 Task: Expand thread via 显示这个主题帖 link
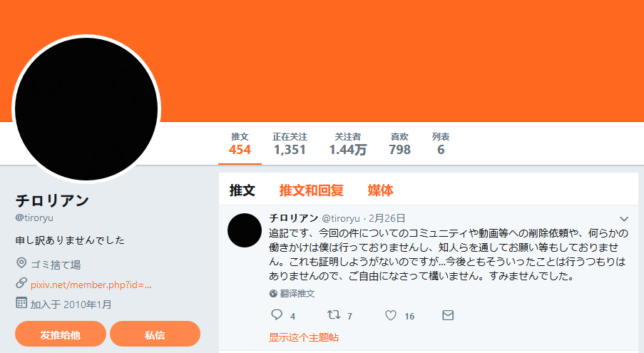click(304, 337)
